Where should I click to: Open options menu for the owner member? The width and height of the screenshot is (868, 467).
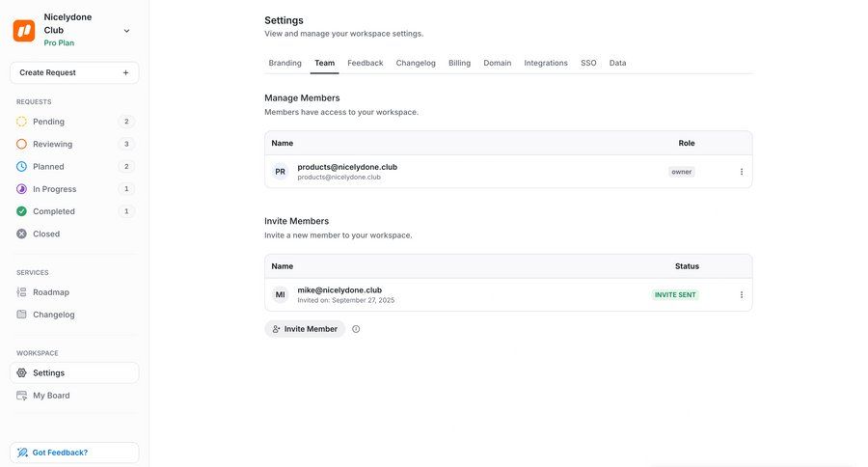pos(742,172)
